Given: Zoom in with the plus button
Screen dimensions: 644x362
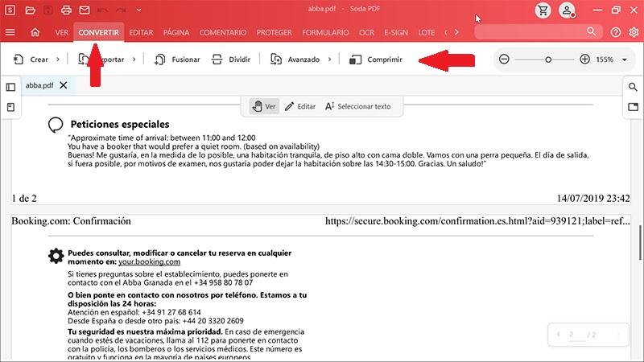Looking at the screenshot, I should tap(585, 60).
